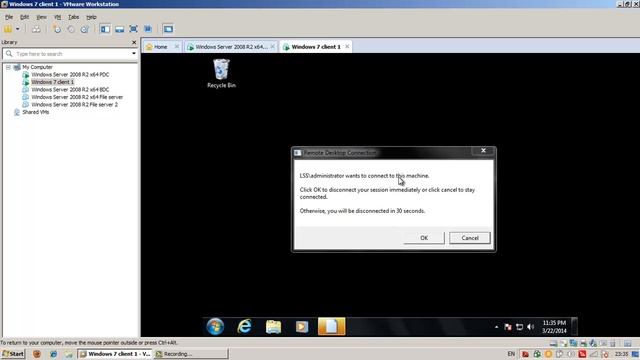This screenshot has height=360, width=640.
Task: Select My Computer in the library tree
Action: tap(37, 67)
